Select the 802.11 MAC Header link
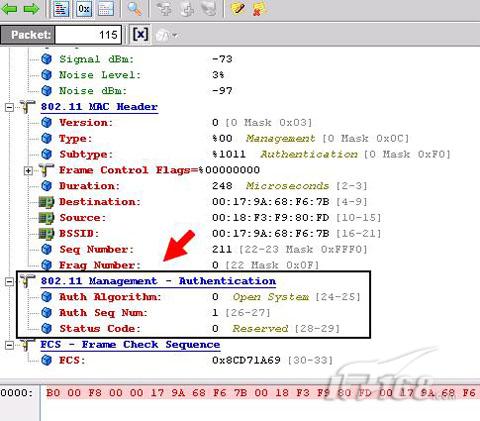Viewport: 480px width, 421px height. tap(99, 107)
